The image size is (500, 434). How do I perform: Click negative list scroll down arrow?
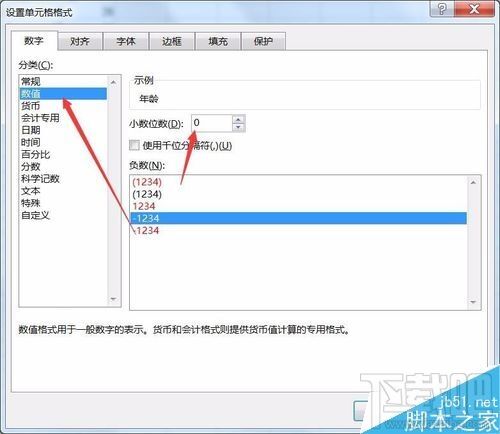tap(473, 302)
